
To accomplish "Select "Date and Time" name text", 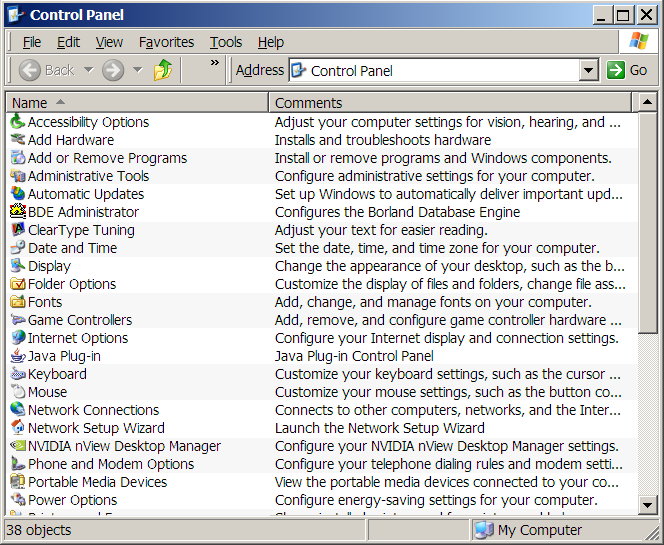I will [x=72, y=248].
